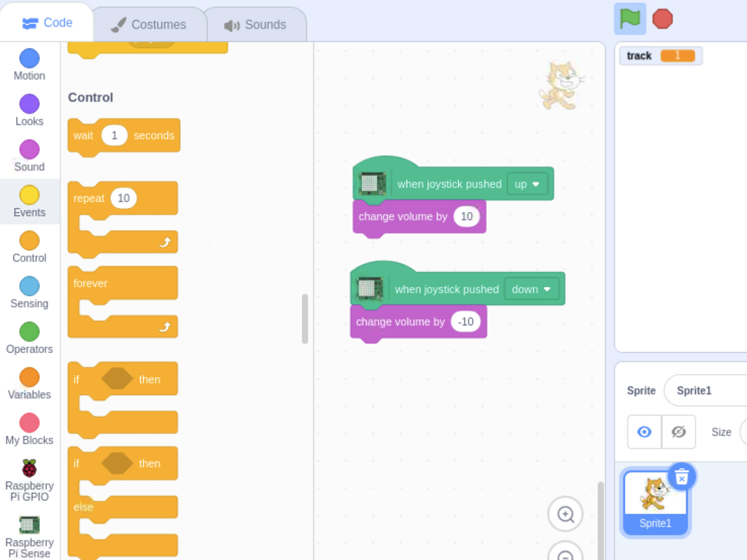Open the Motion blocks category
Image resolution: width=747 pixels, height=560 pixels.
29,65
